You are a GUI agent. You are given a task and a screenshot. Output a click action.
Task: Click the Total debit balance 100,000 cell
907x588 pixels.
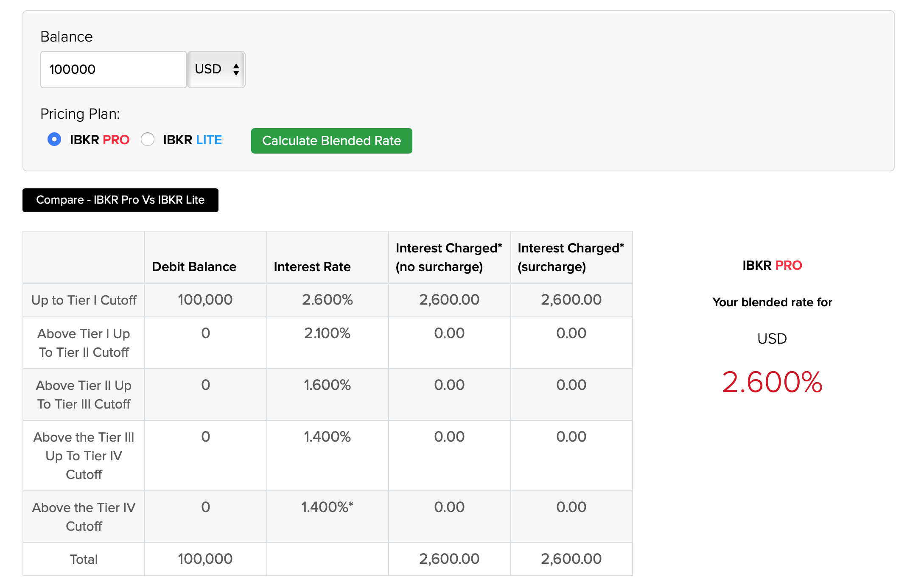pos(205,559)
